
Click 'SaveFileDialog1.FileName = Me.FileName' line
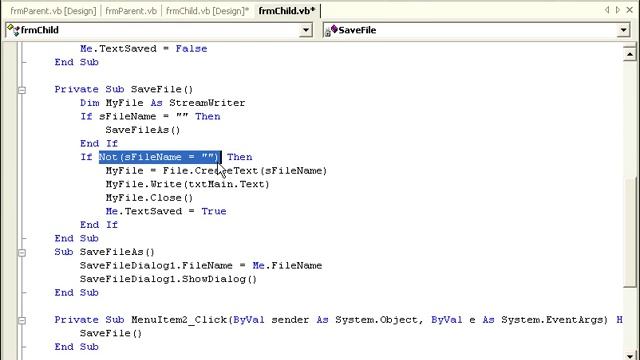pos(201,266)
